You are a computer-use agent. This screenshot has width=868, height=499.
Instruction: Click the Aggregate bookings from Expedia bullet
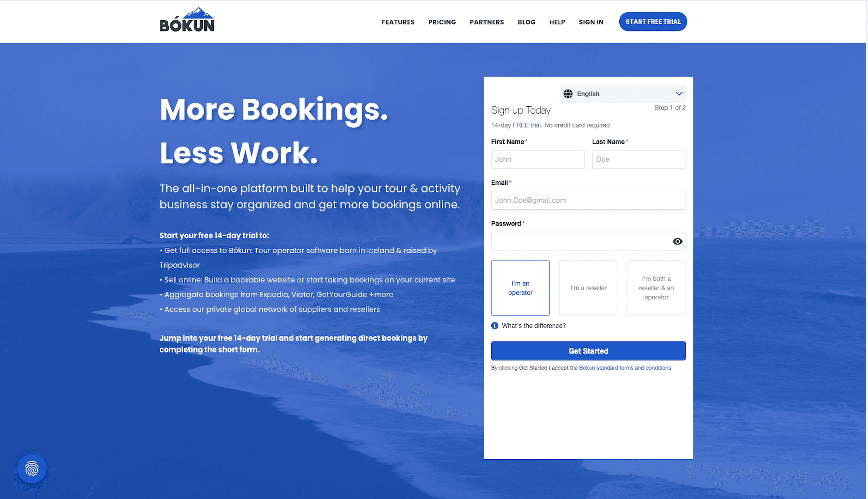pos(277,295)
